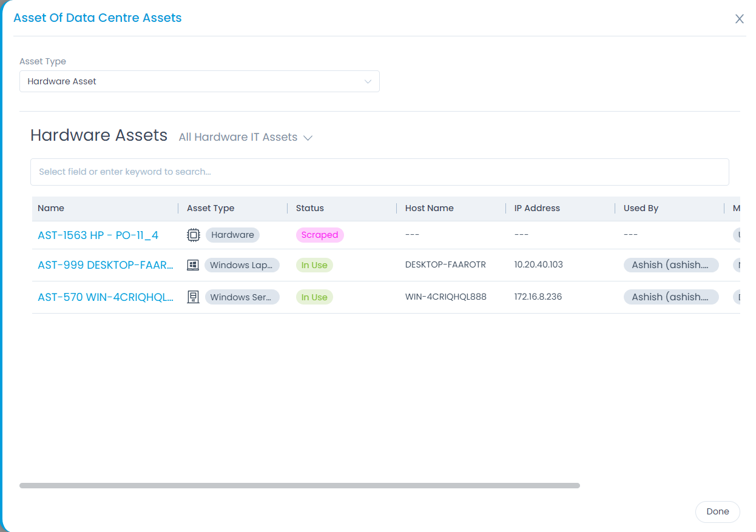Click the keyword search field

(x=379, y=172)
